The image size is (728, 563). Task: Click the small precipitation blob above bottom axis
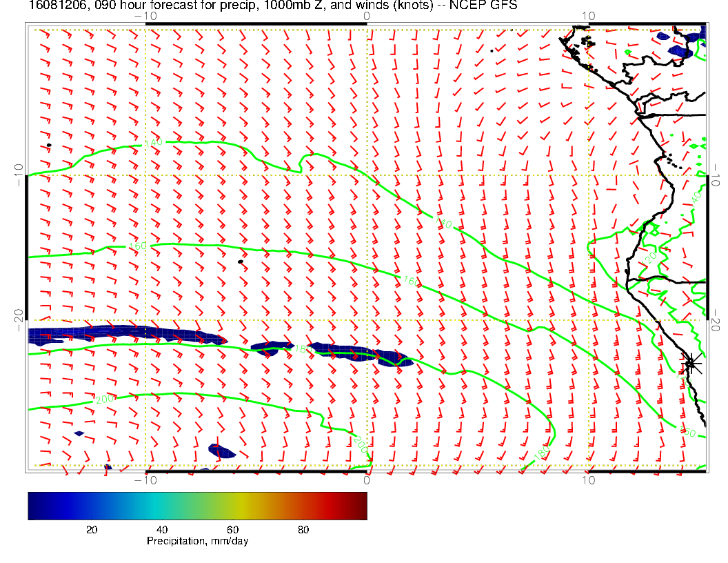click(222, 451)
